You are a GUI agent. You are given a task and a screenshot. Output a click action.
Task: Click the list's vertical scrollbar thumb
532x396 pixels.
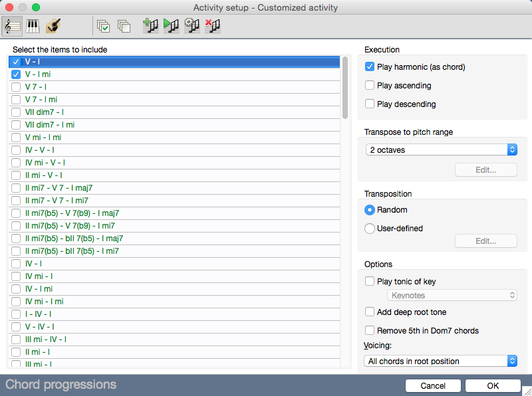point(345,88)
